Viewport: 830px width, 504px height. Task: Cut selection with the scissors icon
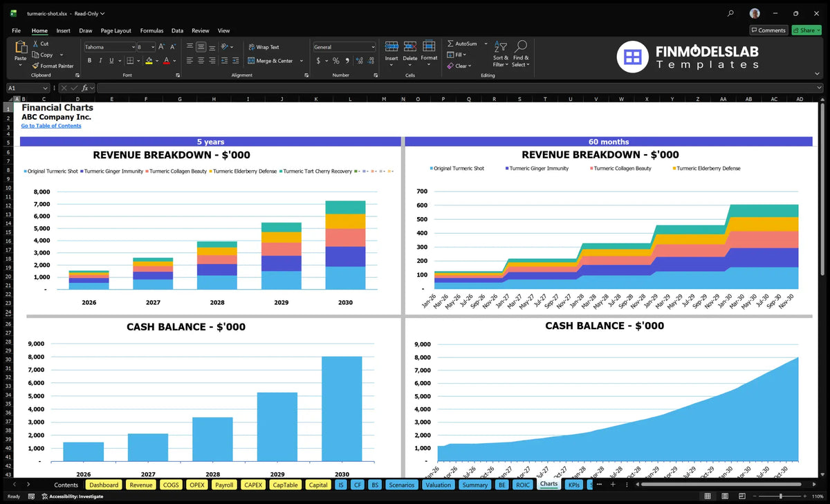pos(35,44)
